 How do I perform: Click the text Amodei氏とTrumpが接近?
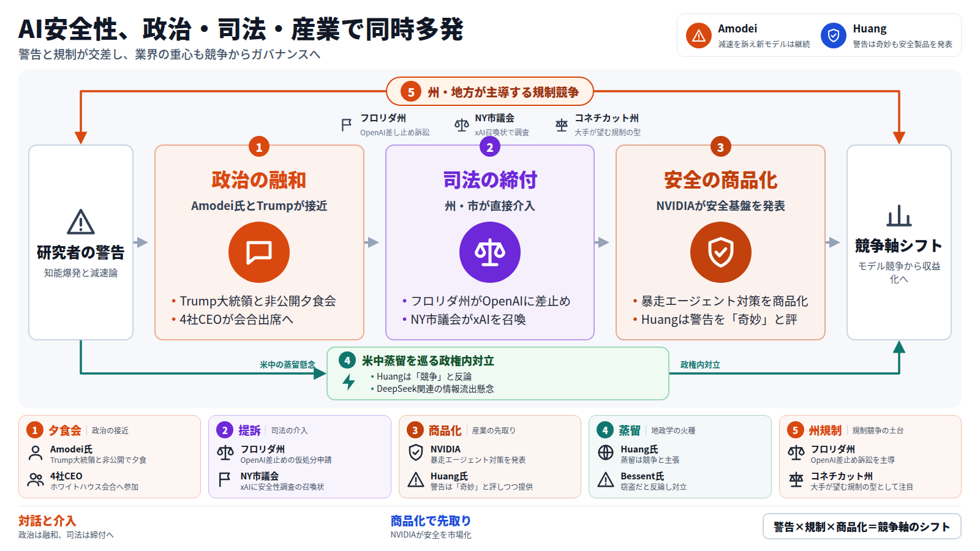[259, 206]
